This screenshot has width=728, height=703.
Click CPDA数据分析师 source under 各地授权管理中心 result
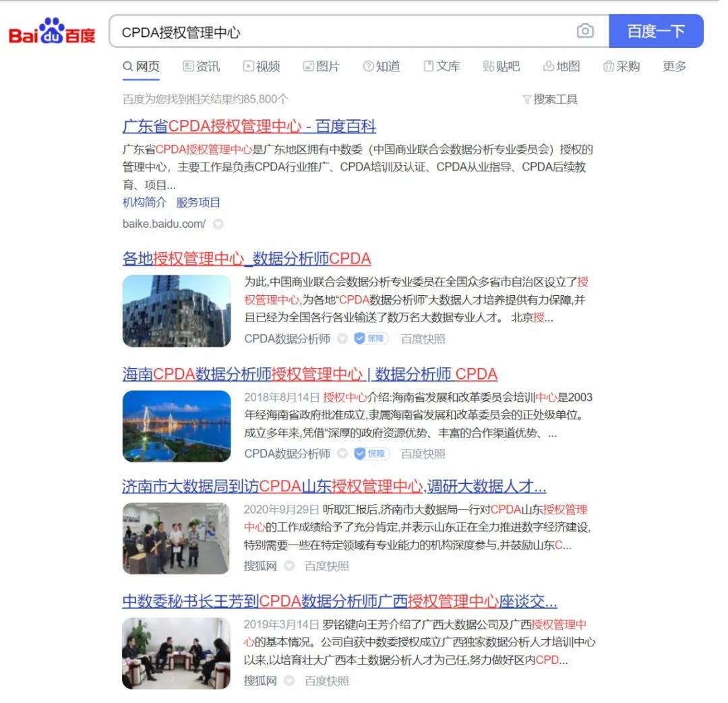click(x=287, y=339)
